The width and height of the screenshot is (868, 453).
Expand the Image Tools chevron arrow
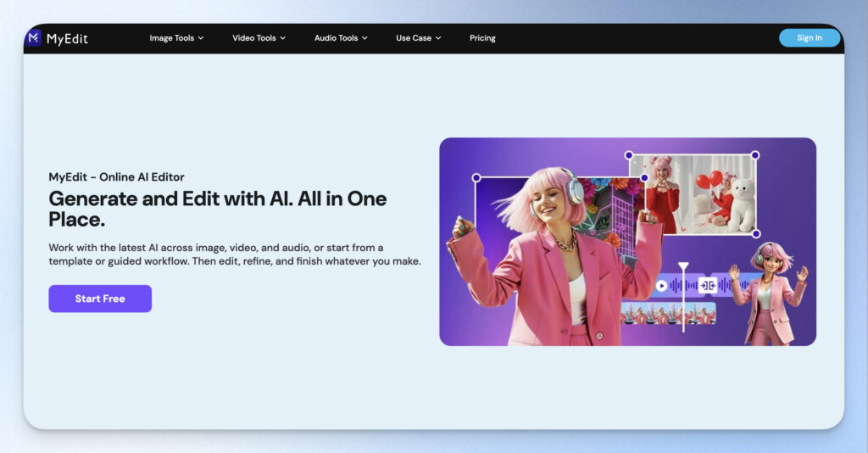coord(201,38)
